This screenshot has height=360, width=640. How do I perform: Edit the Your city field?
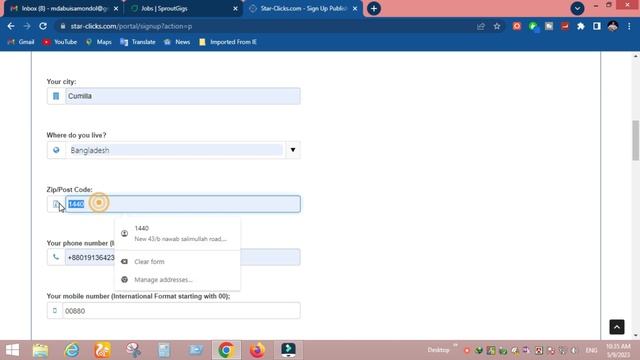182,96
